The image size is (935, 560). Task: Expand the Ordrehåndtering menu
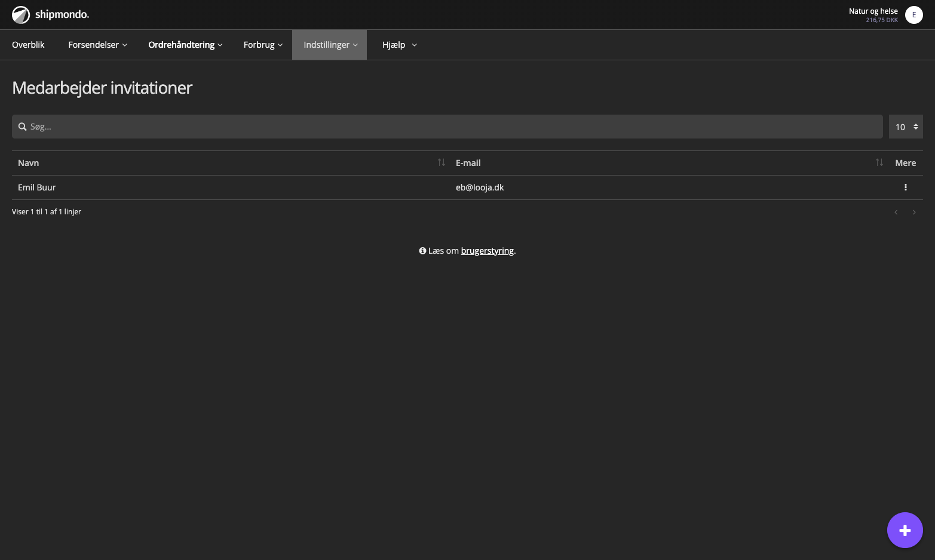pyautogui.click(x=185, y=45)
